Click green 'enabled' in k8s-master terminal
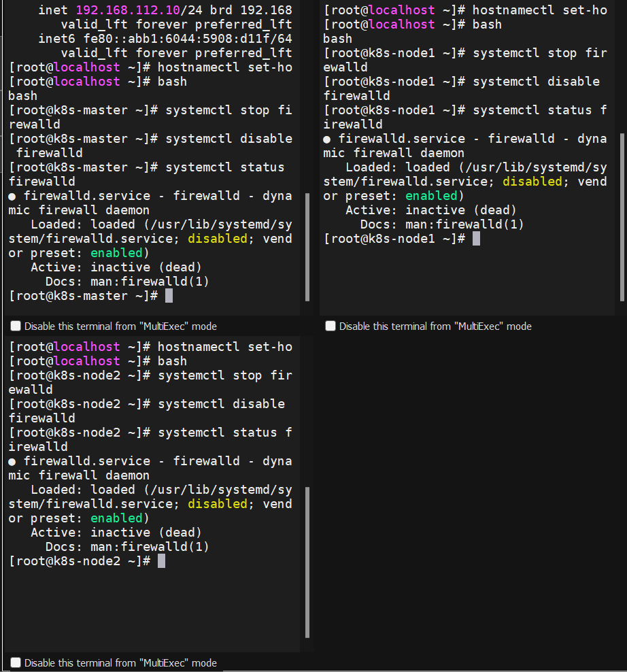This screenshot has width=627, height=672. pyautogui.click(x=116, y=253)
